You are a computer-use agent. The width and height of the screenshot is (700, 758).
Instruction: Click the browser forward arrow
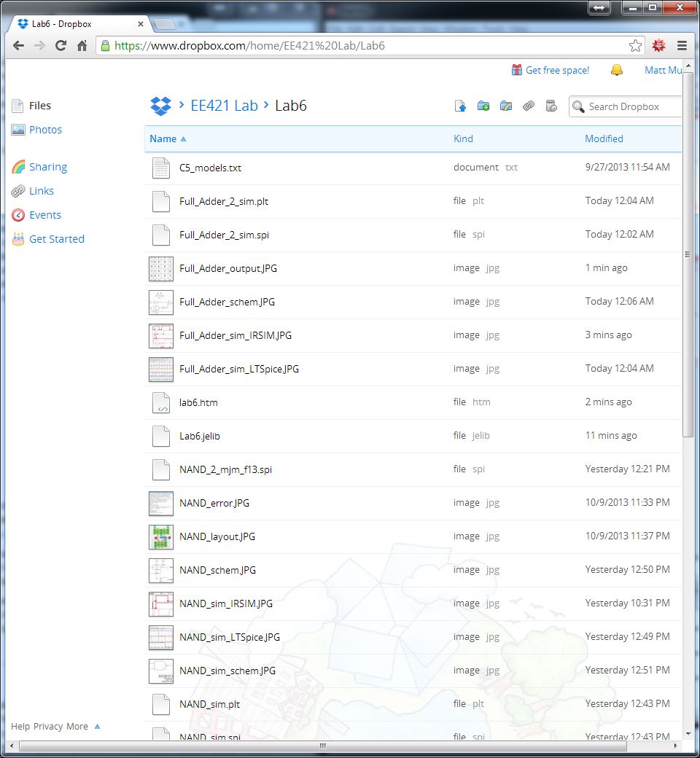39,46
